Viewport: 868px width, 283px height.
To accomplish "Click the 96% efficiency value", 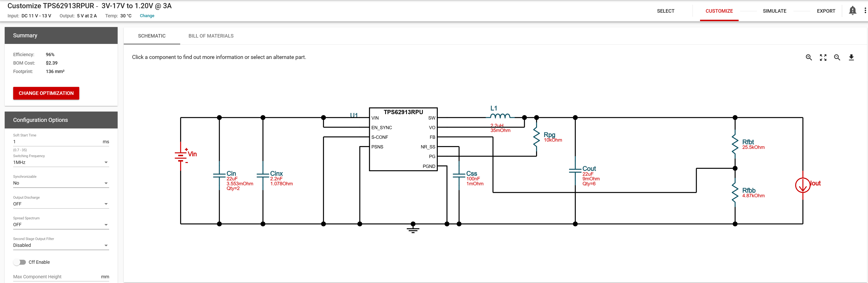I will tap(50, 54).
